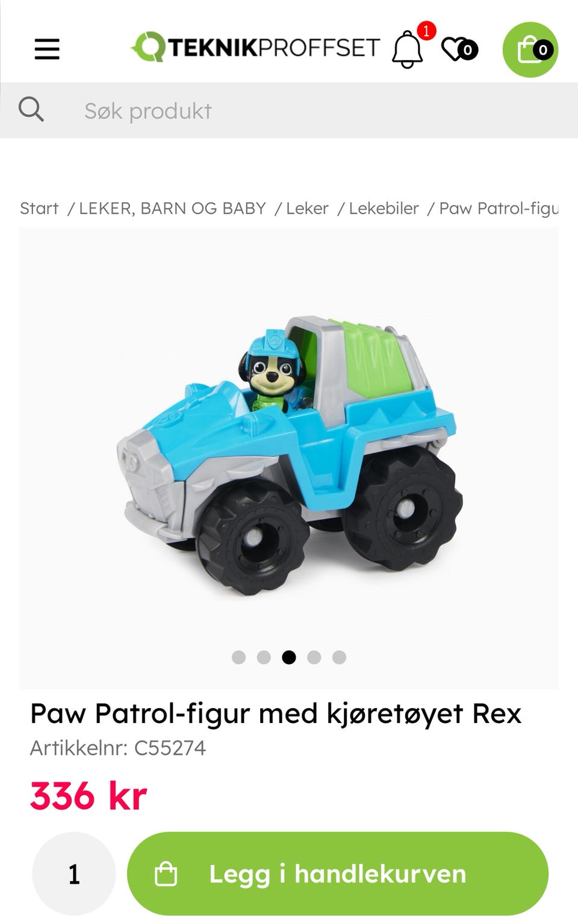Show the fourth product image dot

coord(314,657)
